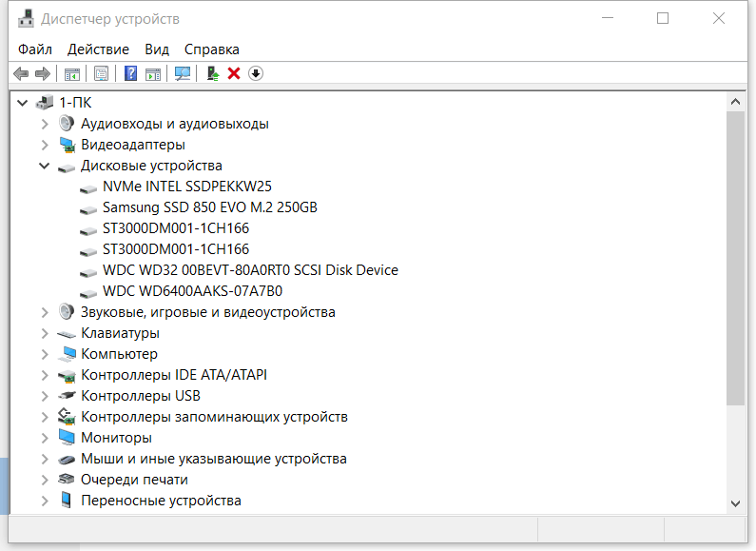Click the Back arrow toolbar icon
Screen dimensions: 756x551
21,74
